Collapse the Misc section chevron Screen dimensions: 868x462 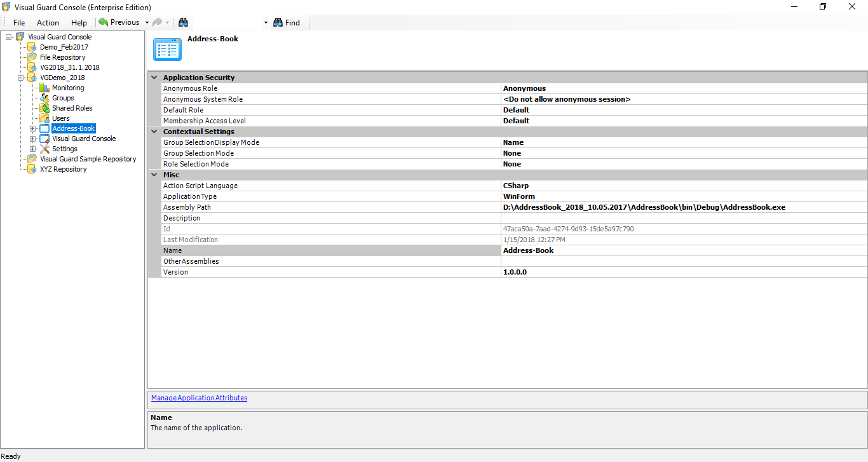coord(154,174)
